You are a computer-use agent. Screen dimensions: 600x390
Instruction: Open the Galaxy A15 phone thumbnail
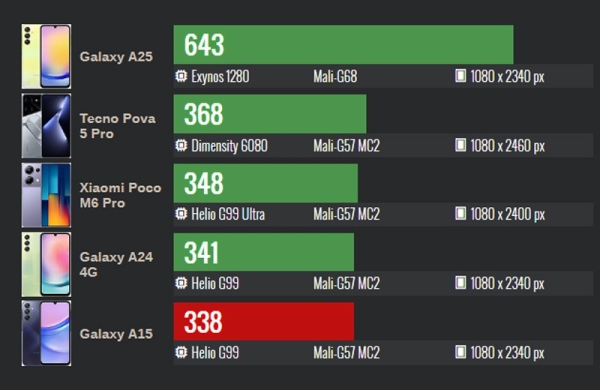coord(46,333)
